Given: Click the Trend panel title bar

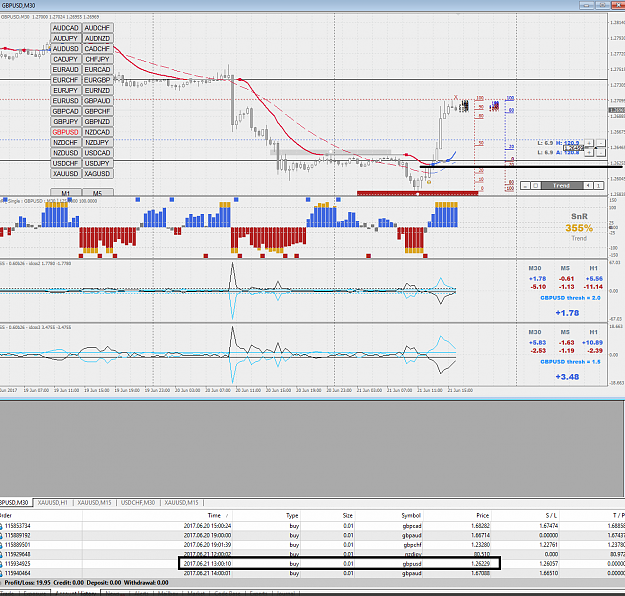Looking at the screenshot, I should click(562, 185).
